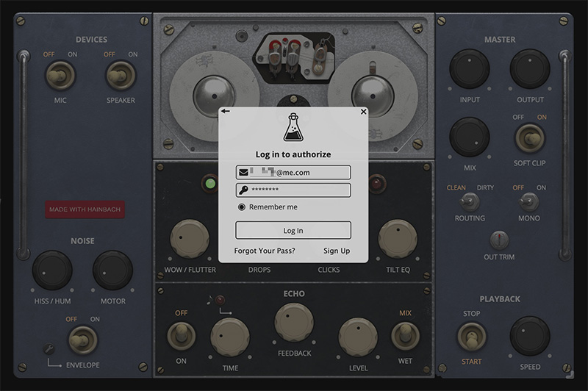Click the Feedback knob in Echo
The image size is (588, 391).
293,323
